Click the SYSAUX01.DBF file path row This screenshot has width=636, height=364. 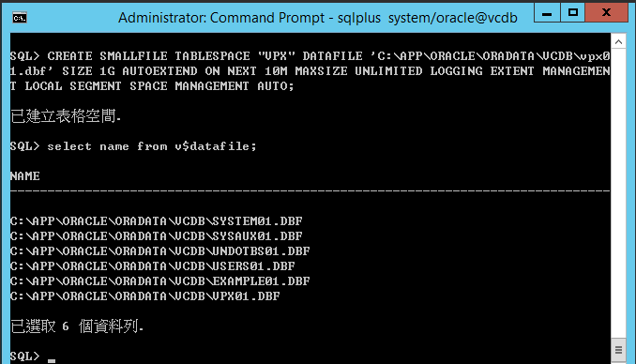[x=156, y=236]
